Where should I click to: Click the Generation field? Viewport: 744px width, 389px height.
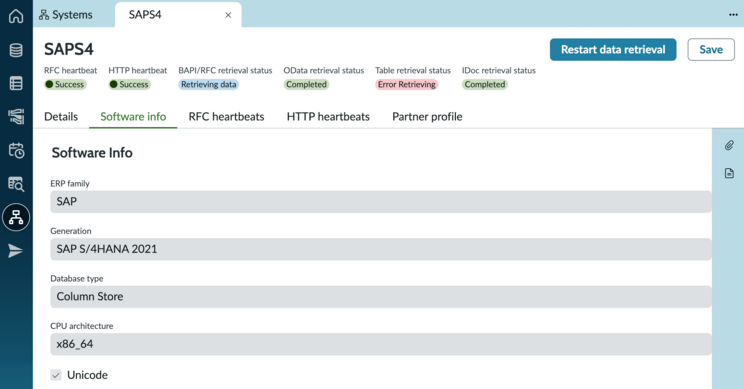381,249
